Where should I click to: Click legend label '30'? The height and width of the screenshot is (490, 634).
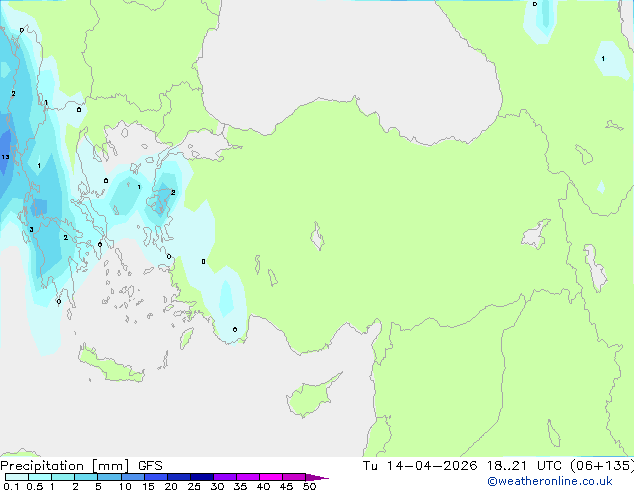point(217,486)
